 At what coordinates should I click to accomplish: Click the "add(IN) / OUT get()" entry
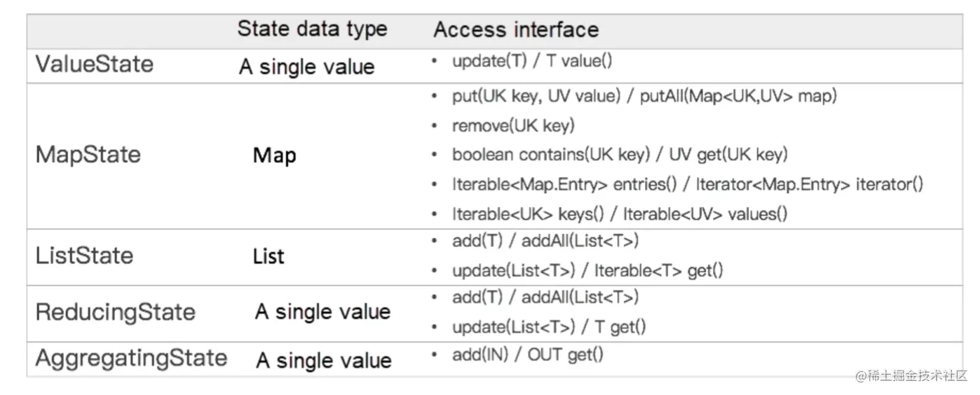(x=527, y=354)
